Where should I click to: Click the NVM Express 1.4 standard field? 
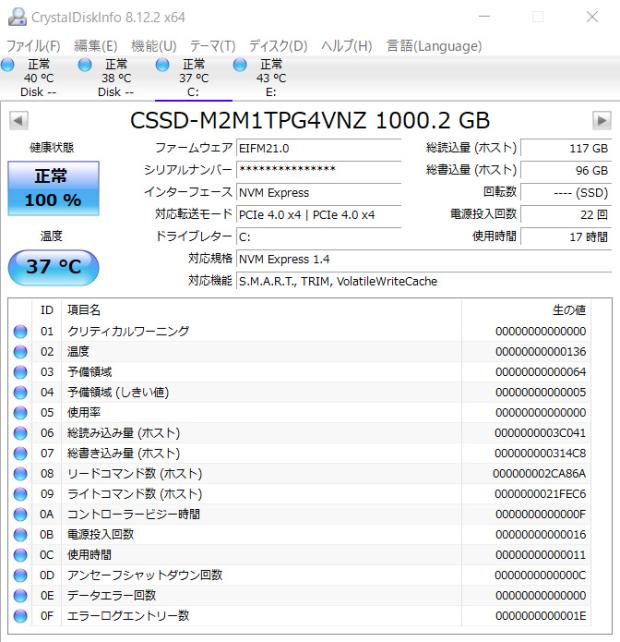(424, 259)
